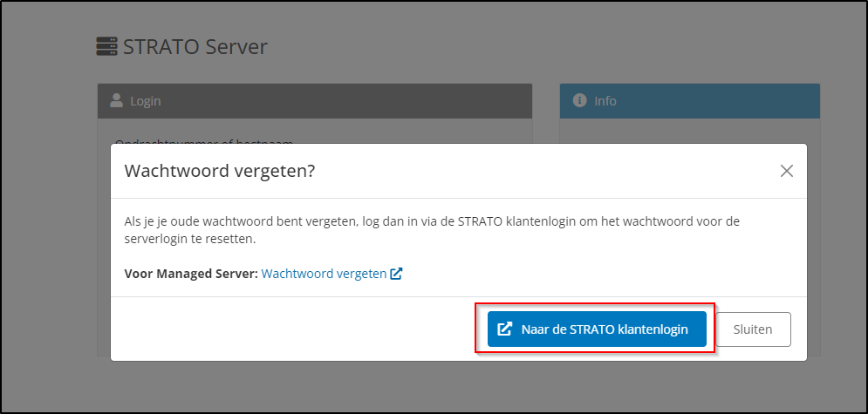The image size is (868, 414).
Task: Select the Wachtwoord vergeten? dialog title
Action: pos(220,171)
